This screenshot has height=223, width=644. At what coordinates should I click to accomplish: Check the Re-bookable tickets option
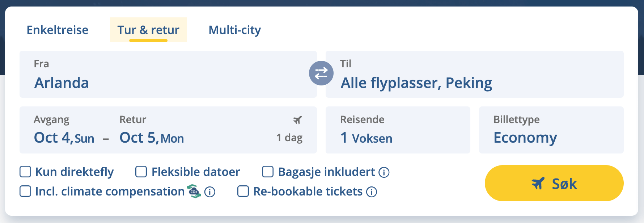click(x=243, y=192)
